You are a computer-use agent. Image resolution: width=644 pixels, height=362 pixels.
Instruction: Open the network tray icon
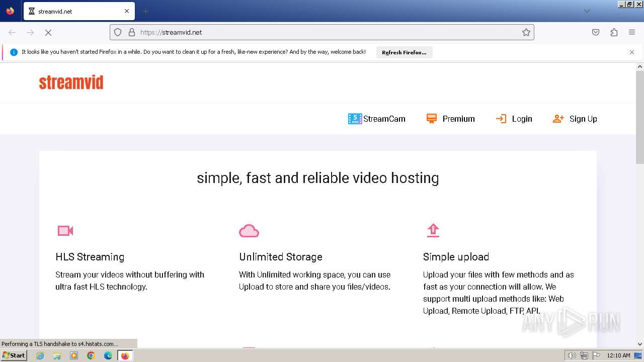pos(584,355)
